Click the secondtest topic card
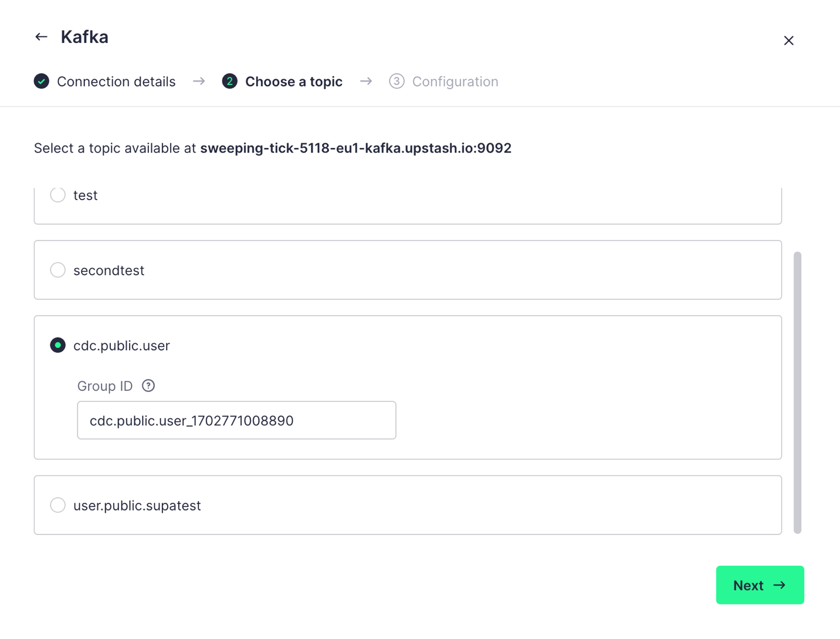 coord(408,270)
